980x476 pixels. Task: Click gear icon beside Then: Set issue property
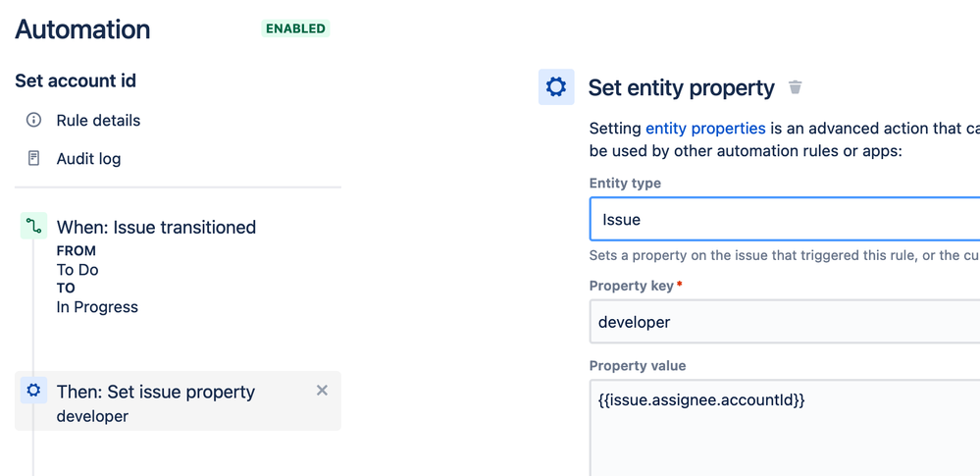click(x=33, y=391)
